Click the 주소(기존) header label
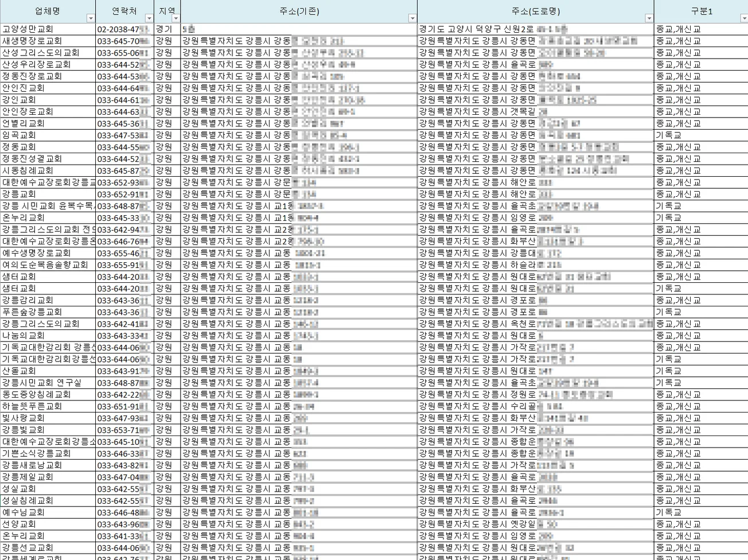The height and width of the screenshot is (560, 748). pyautogui.click(x=299, y=11)
